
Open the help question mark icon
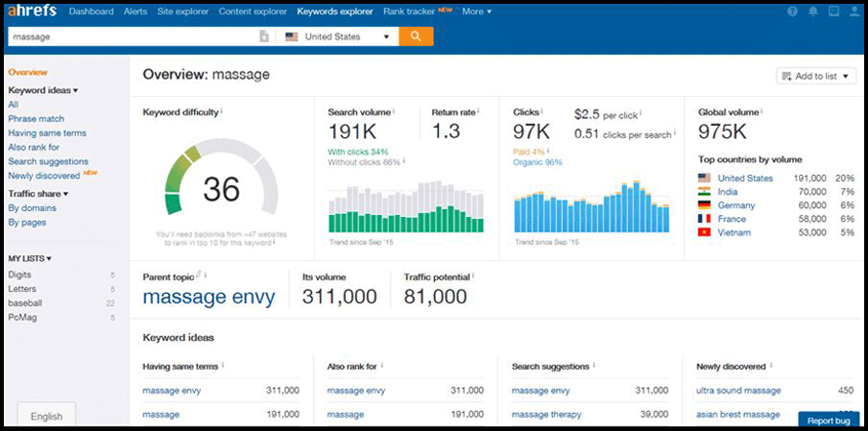(794, 12)
